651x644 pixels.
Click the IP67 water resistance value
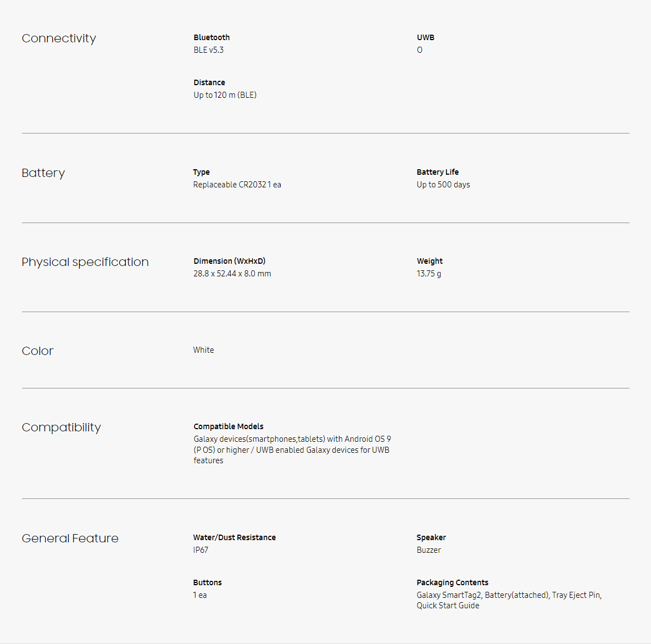(x=201, y=549)
